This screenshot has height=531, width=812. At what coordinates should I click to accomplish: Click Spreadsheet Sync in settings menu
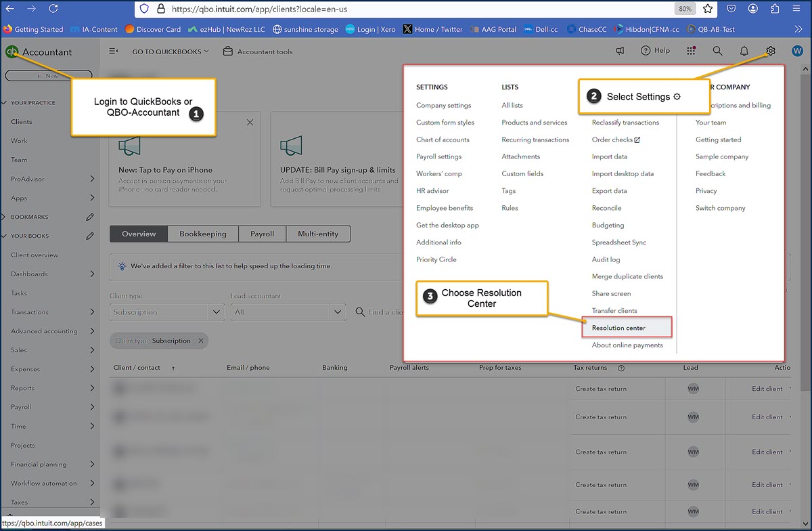tap(619, 242)
